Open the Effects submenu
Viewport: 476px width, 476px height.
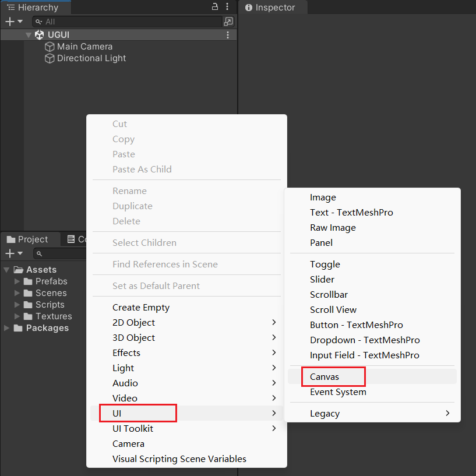click(186, 352)
